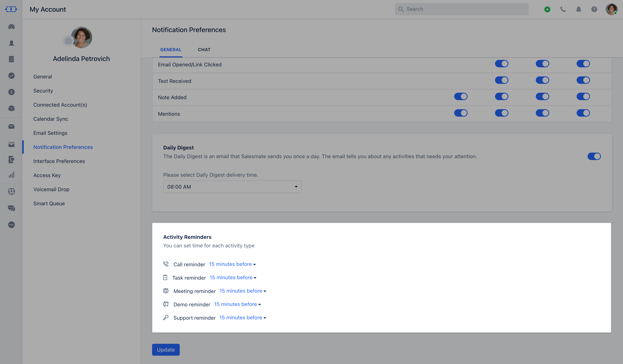Expand the Task reminder time dropdown
The height and width of the screenshot is (364, 623).
coord(233,278)
